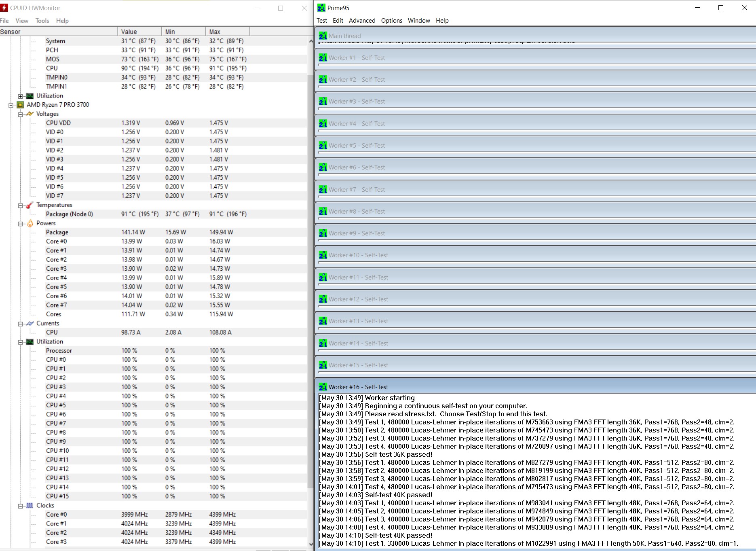Open the Help menu in HWMonitor

[62, 21]
